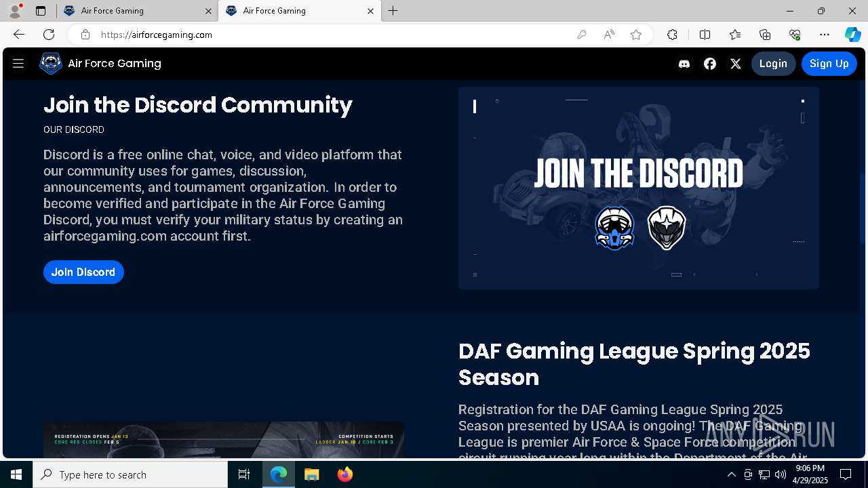
Task: Go back with browser back arrow
Action: click(19, 35)
